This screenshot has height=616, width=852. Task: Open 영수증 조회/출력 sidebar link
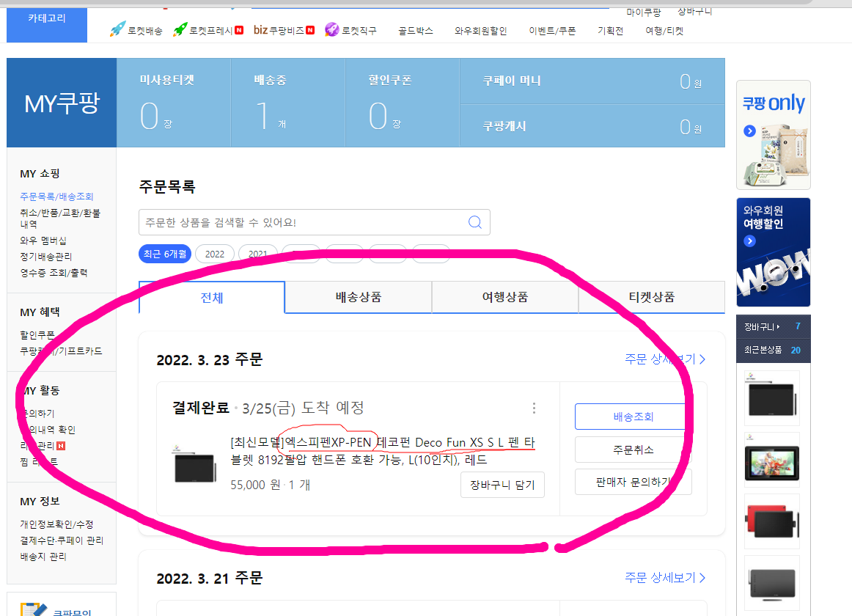[x=54, y=273]
